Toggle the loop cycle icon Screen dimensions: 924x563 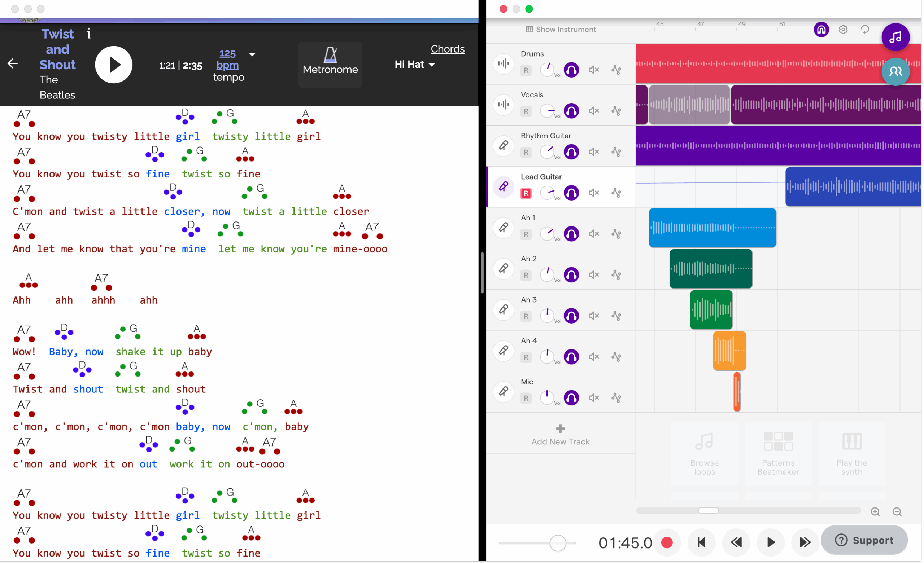(x=865, y=29)
